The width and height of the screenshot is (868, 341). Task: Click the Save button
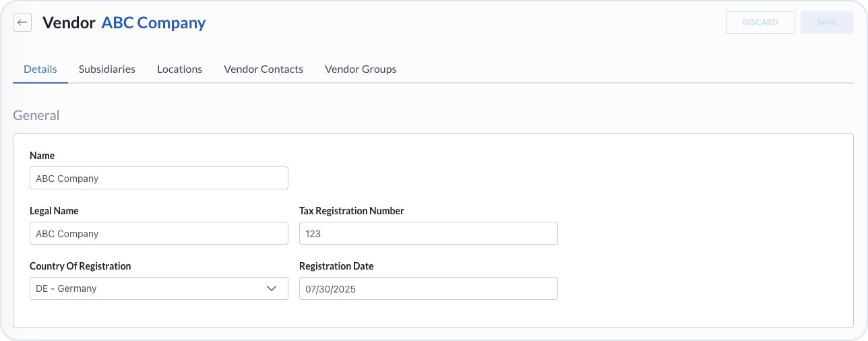click(827, 22)
